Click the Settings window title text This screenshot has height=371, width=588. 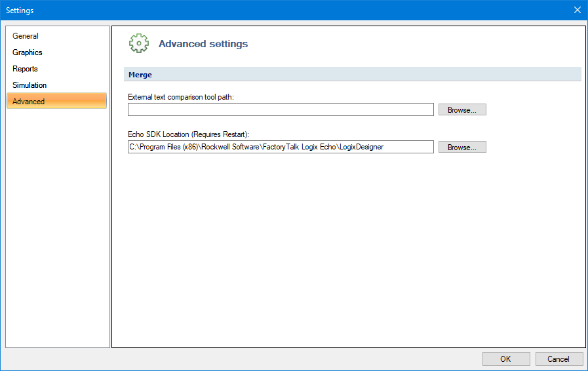pyautogui.click(x=20, y=10)
